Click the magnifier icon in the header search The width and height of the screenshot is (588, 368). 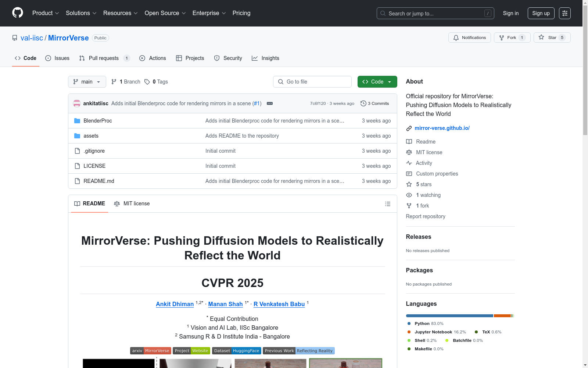(383, 13)
